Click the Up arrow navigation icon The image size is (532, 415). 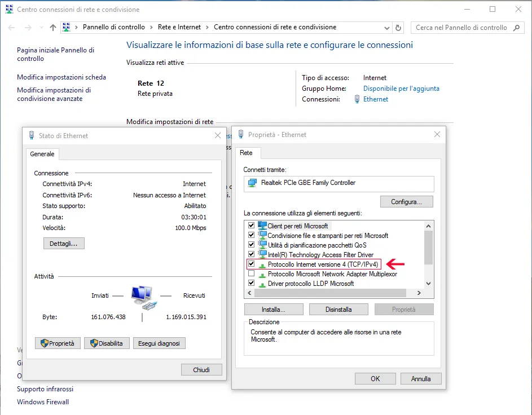click(x=53, y=28)
